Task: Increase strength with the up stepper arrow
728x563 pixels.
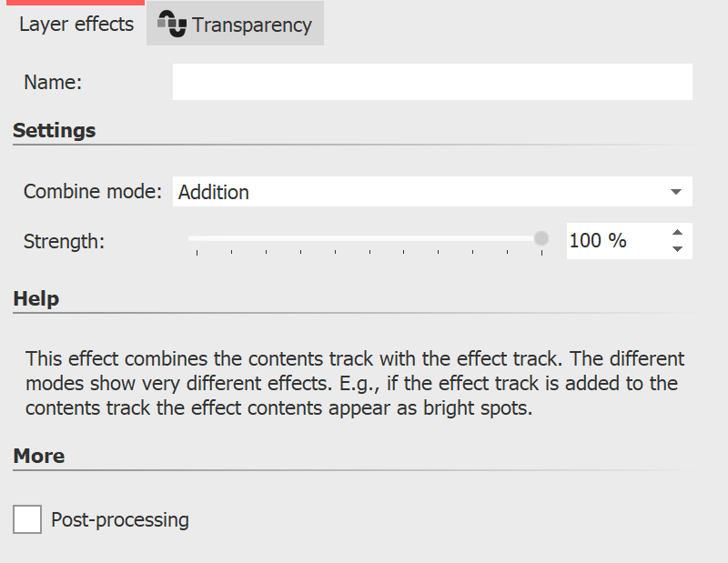Action: (678, 234)
